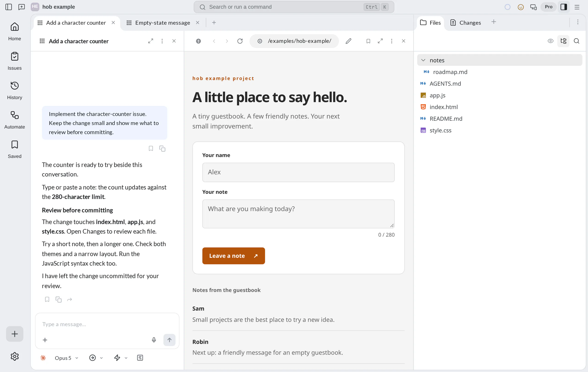This screenshot has height=372, width=588.
Task: Open the Saved section
Action: click(15, 149)
